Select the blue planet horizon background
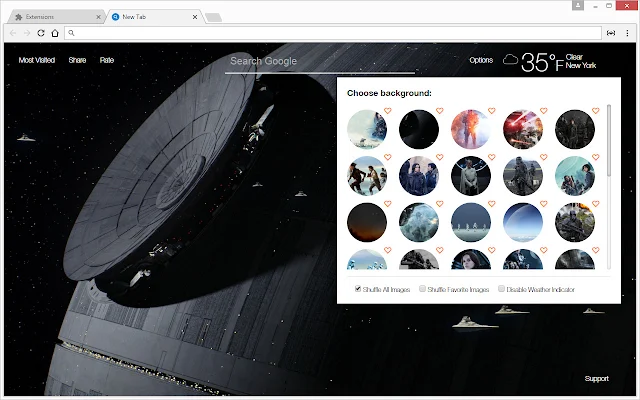 click(523, 222)
